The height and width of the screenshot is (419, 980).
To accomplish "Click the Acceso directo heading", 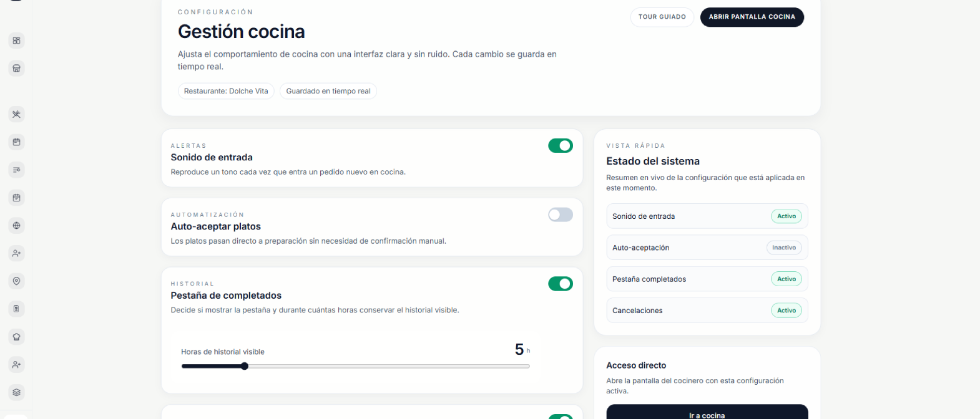I will click(x=636, y=365).
